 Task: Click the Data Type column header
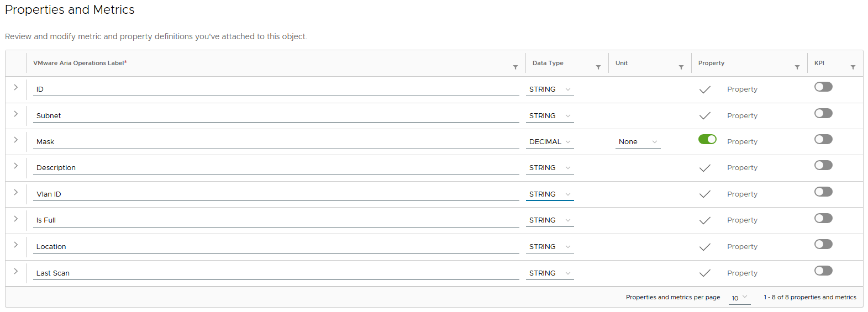coord(548,63)
